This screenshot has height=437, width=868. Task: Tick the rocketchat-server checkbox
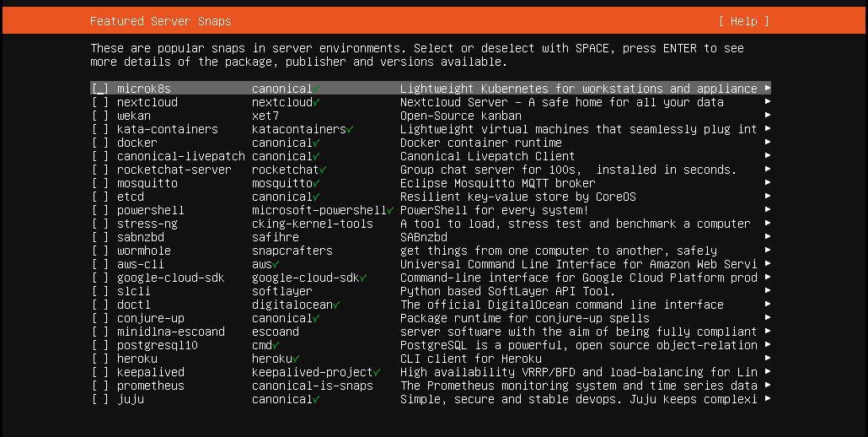pos(100,170)
